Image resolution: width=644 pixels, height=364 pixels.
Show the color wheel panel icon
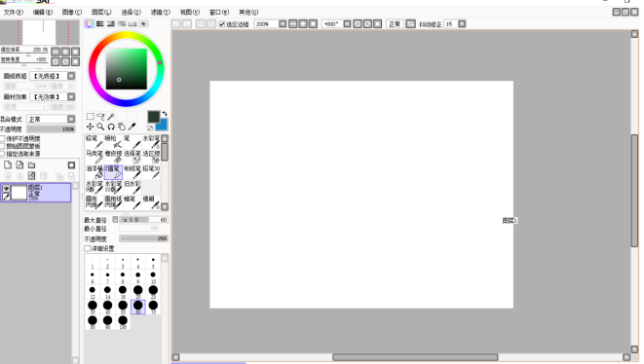tap(89, 23)
